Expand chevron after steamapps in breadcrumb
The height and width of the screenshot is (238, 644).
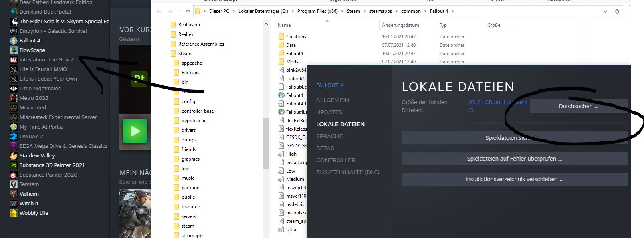[397, 11]
